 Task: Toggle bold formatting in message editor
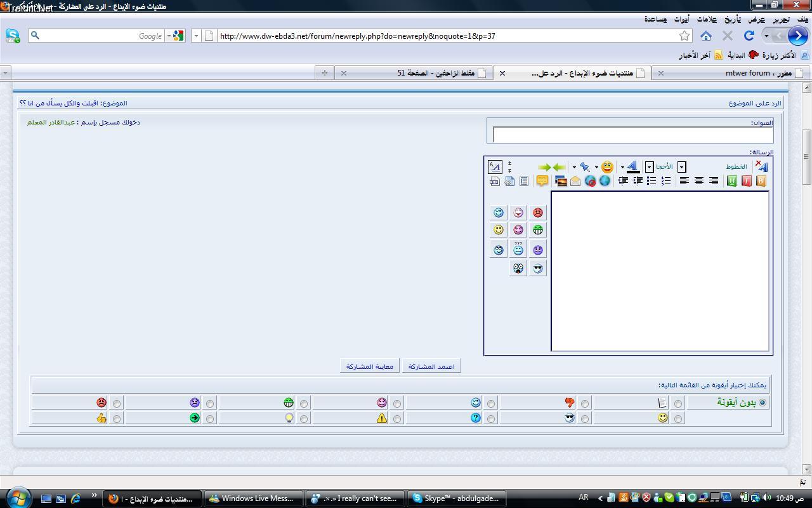coord(761,181)
